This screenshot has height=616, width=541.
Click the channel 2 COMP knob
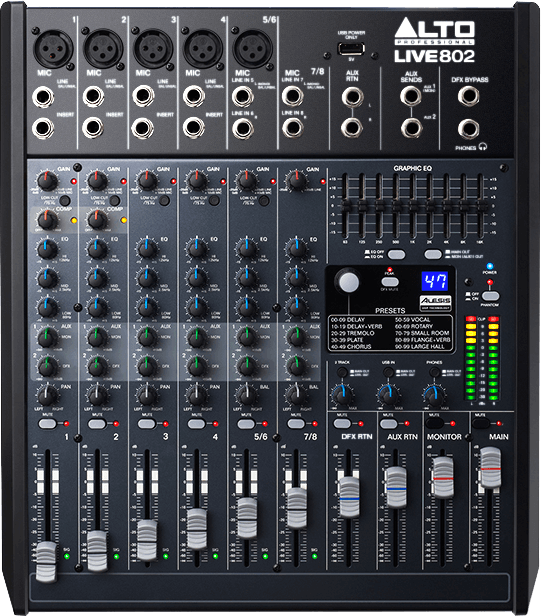pyautogui.click(x=97, y=220)
